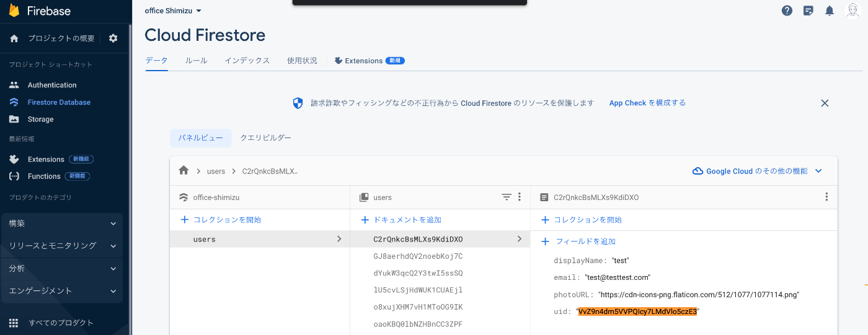Click the email field value test@testtest.com
868x335 pixels.
click(618, 277)
